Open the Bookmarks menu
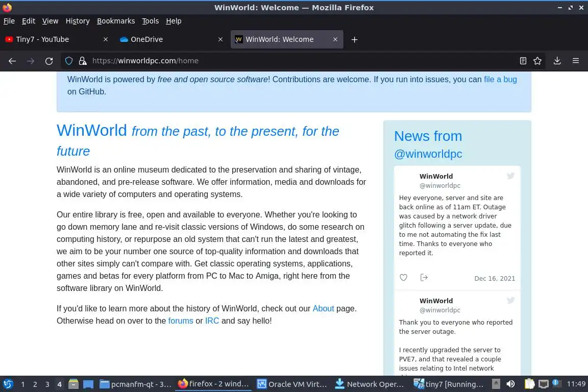This screenshot has width=588, height=392. coord(116,21)
